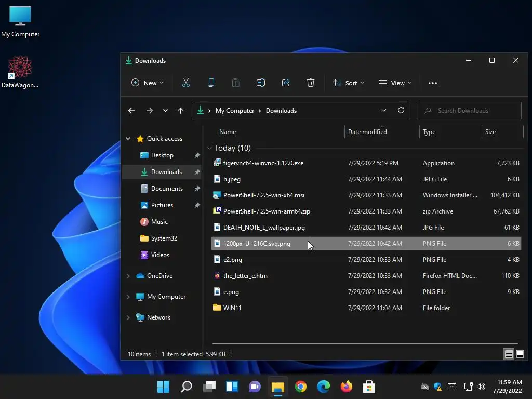Open the Sort dropdown menu

pos(349,83)
